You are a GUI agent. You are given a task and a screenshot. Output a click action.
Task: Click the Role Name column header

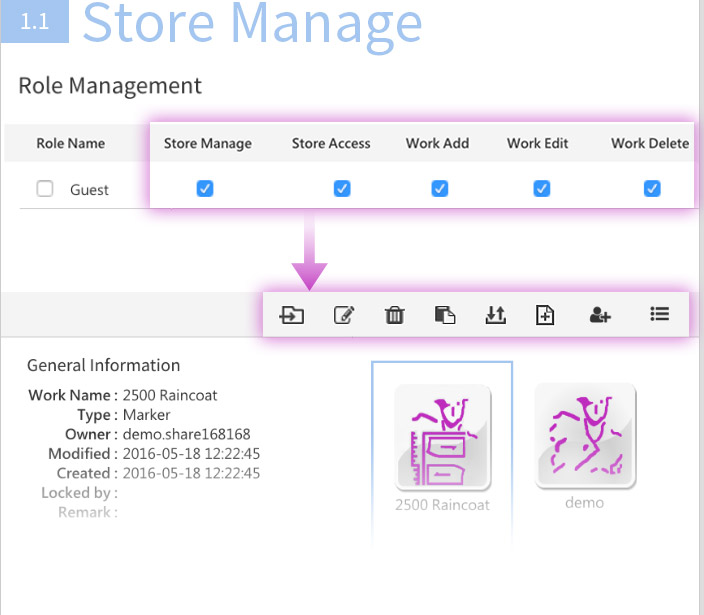[x=70, y=143]
